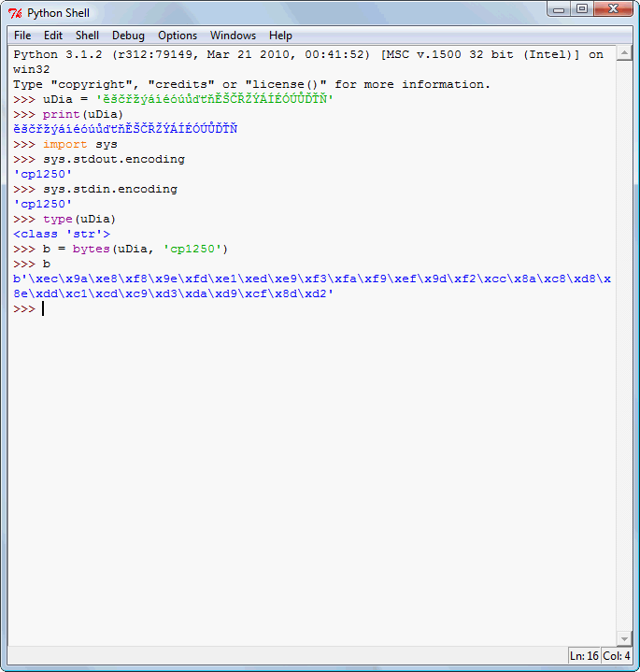Click the "<class 'str'>" output
The width and height of the screenshot is (640, 672).
coord(62,234)
